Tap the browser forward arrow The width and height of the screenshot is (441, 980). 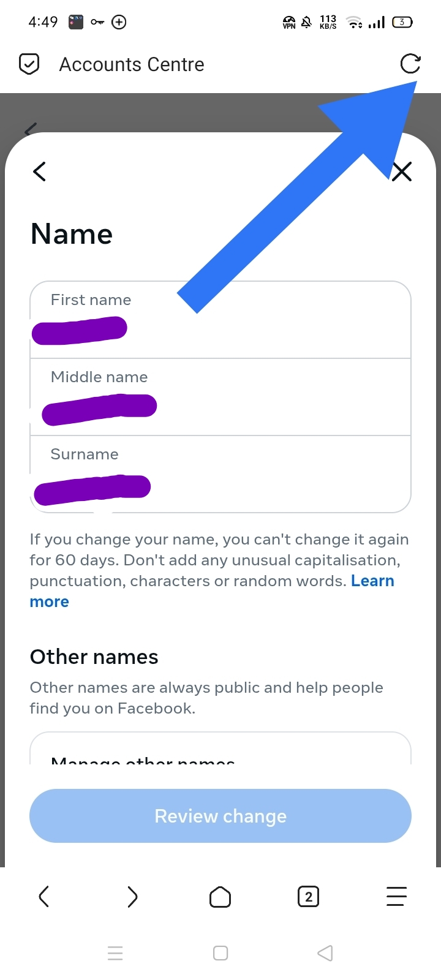132,897
